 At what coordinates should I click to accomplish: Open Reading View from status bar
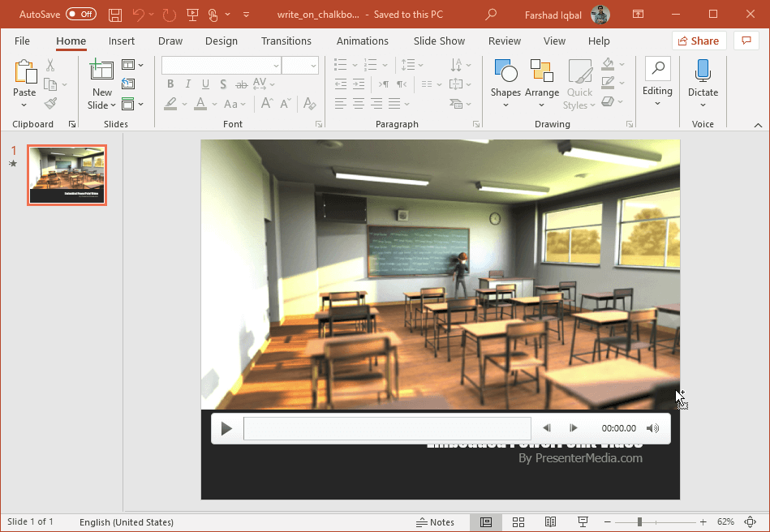(550, 522)
